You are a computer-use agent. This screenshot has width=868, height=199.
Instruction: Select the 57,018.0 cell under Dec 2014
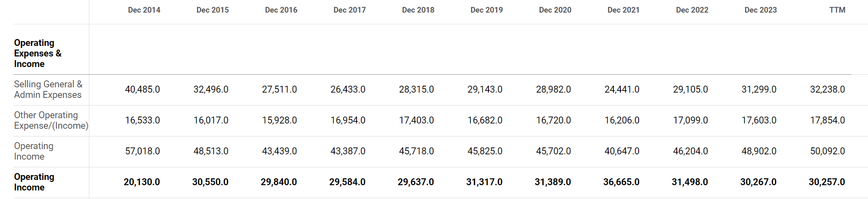coord(142,151)
